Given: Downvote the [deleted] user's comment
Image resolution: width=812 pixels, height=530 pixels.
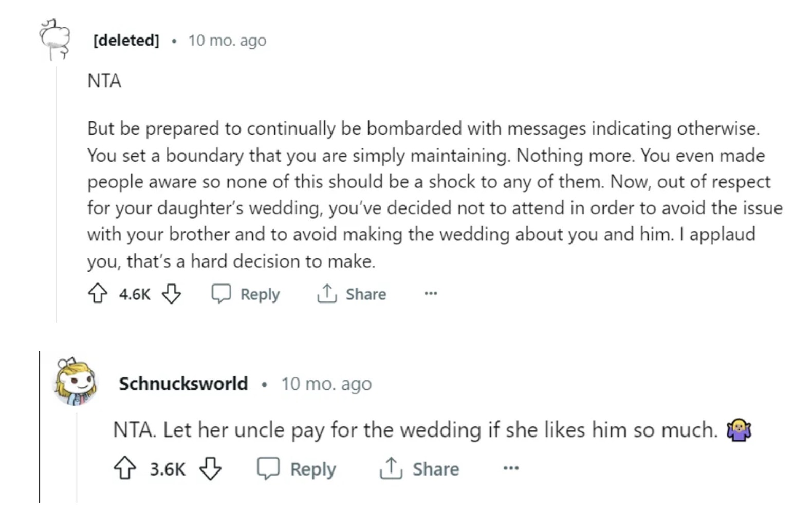Looking at the screenshot, I should pyautogui.click(x=171, y=294).
